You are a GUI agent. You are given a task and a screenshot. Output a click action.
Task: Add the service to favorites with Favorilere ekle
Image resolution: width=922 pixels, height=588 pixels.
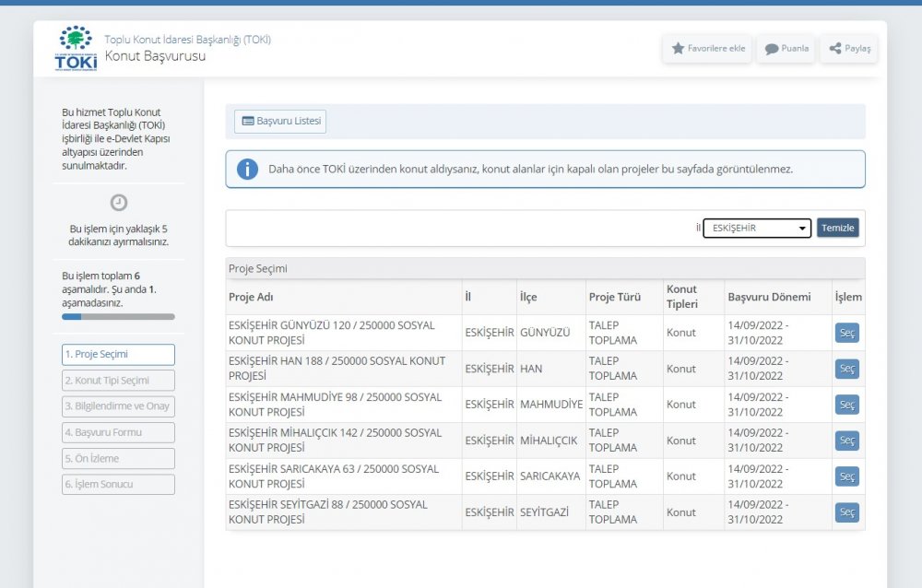pyautogui.click(x=708, y=48)
